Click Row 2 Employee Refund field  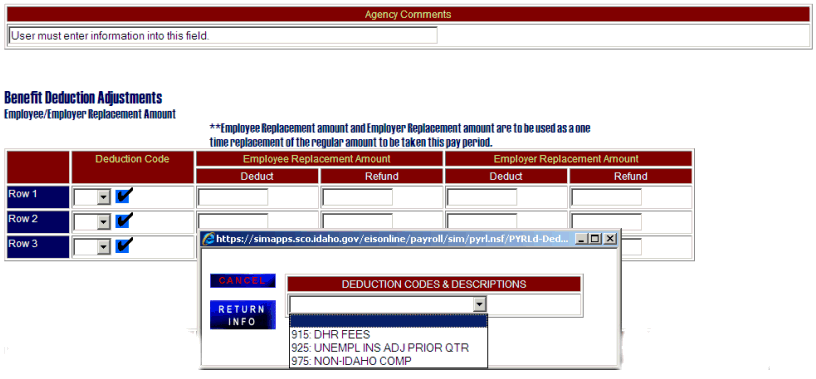tap(358, 221)
